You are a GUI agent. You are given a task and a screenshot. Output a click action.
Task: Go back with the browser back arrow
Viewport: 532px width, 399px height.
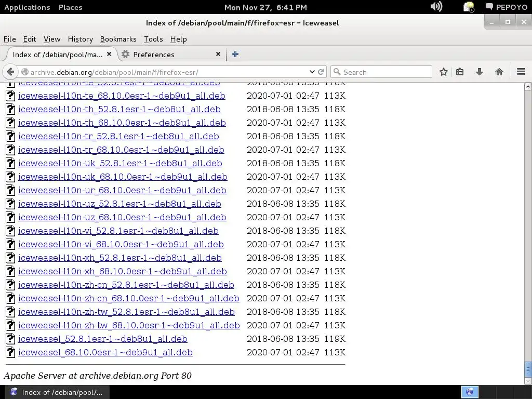click(10, 72)
